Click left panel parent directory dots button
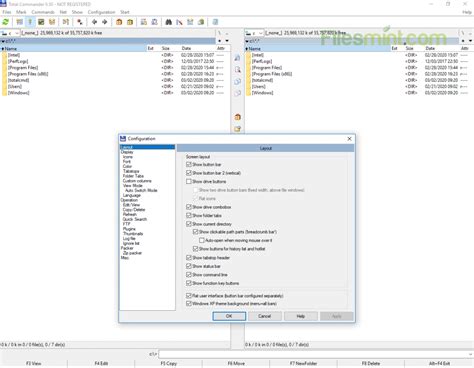Image resolution: width=474 pixels, height=368 pixels. pos(227,33)
